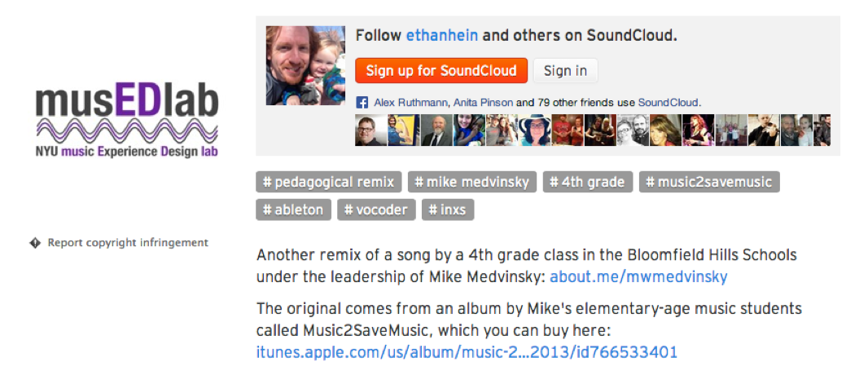The width and height of the screenshot is (868, 384).
Task: Select the vocoder tag
Action: [x=377, y=210]
